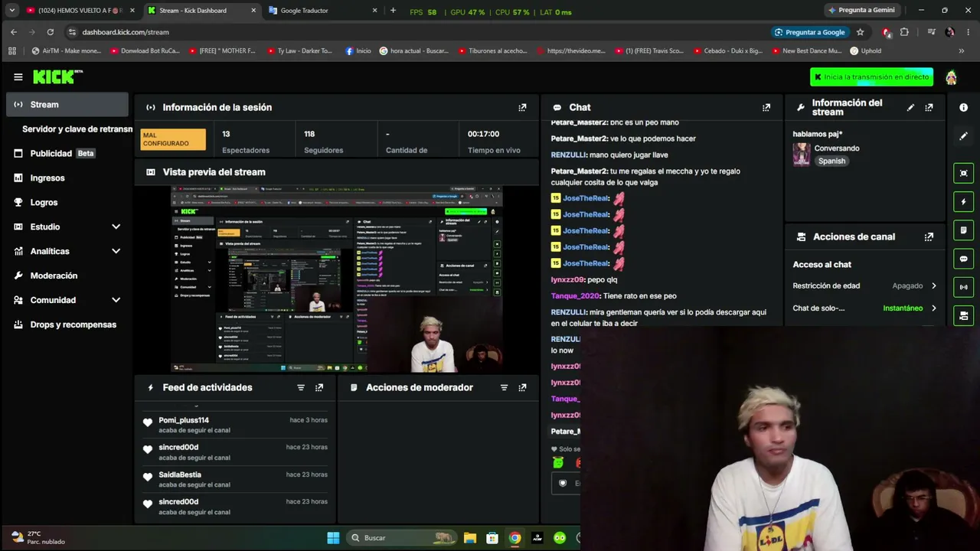Switch to the Google Traductor tab
This screenshot has height=551, width=980.
323,11
